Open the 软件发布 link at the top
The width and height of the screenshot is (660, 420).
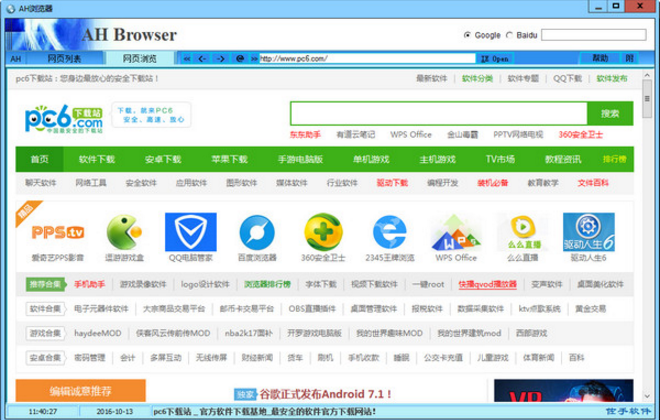click(612, 78)
